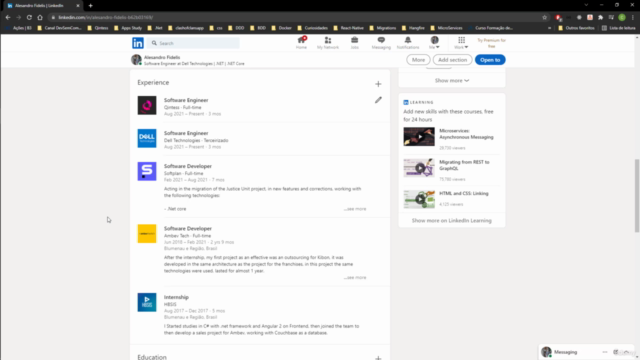Edit Qintess experience with pencil icon
Viewport: 640px width, 360px height.
point(378,100)
